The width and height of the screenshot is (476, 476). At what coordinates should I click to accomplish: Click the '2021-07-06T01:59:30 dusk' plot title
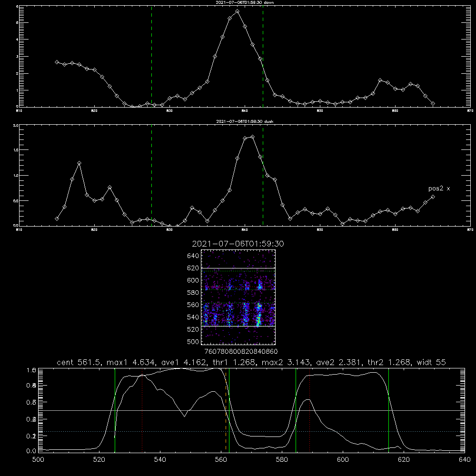click(x=245, y=121)
